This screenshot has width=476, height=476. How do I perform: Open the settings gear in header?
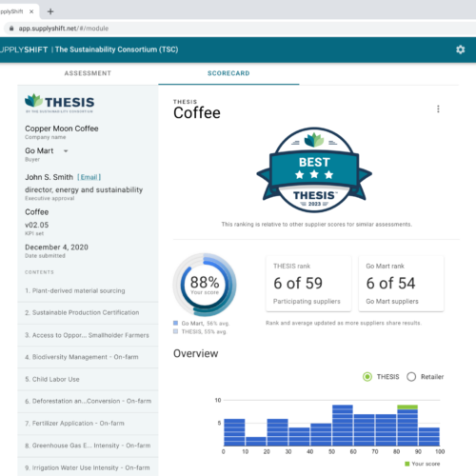tap(460, 50)
